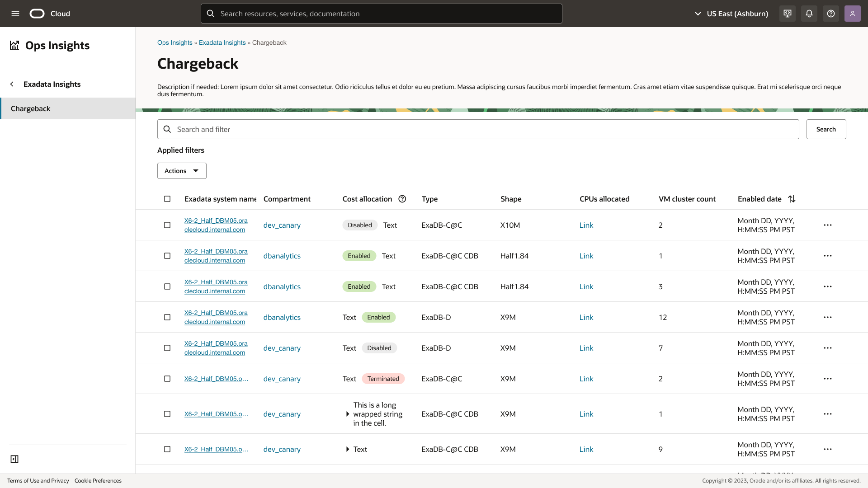Toggle the select-all header checkbox
This screenshot has width=868, height=488.
(167, 199)
